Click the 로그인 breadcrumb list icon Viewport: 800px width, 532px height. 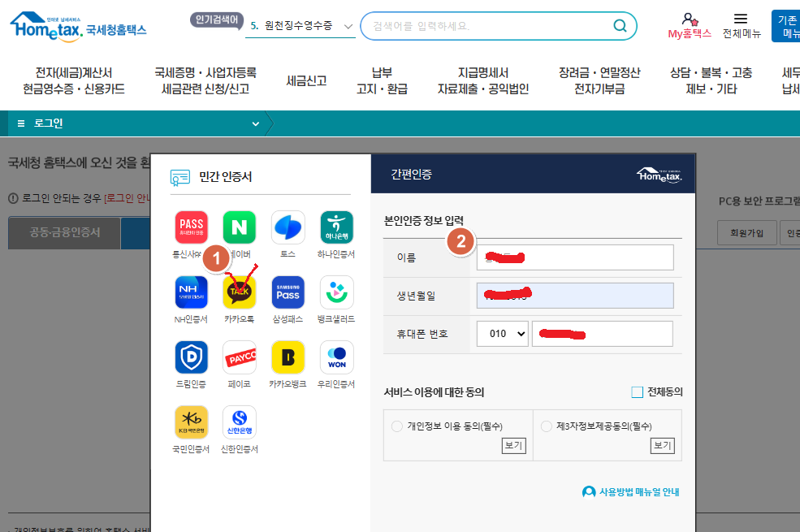click(x=21, y=123)
